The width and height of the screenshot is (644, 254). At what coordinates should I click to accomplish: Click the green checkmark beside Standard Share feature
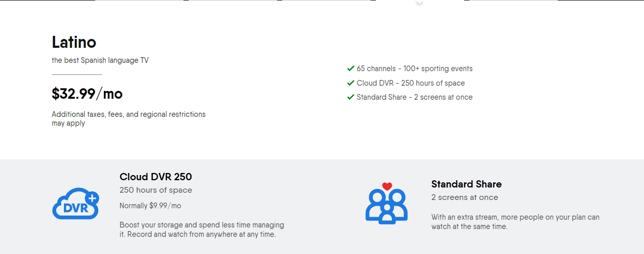point(351,97)
